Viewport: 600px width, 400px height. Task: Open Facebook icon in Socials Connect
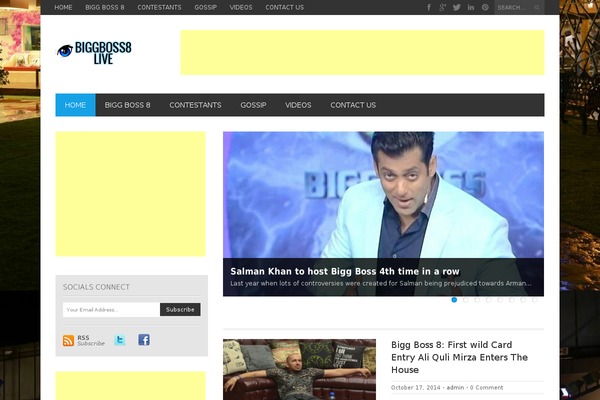144,340
